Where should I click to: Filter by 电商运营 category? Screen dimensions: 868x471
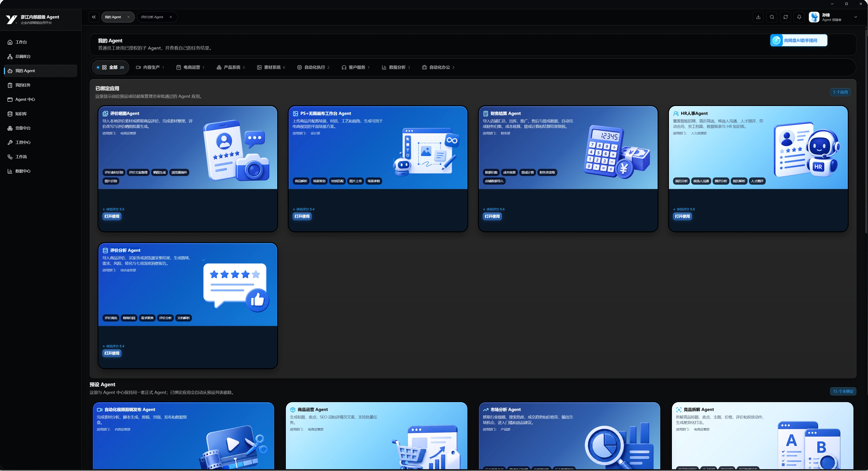pos(190,67)
